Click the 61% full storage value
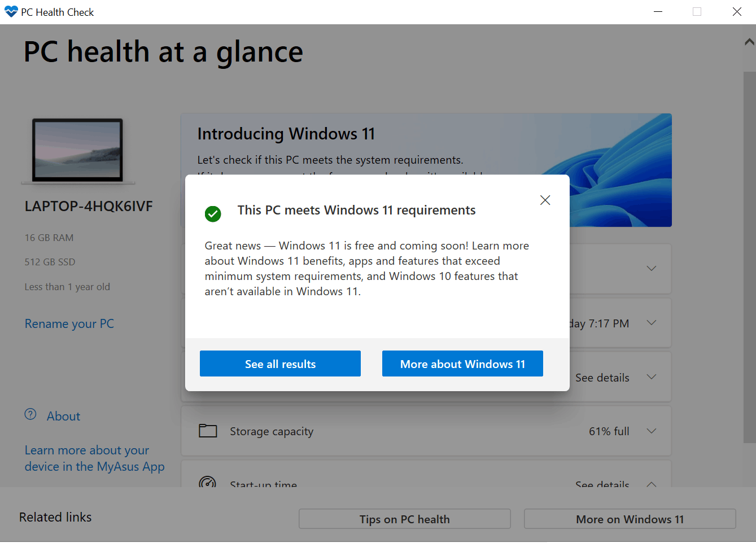 coord(609,431)
